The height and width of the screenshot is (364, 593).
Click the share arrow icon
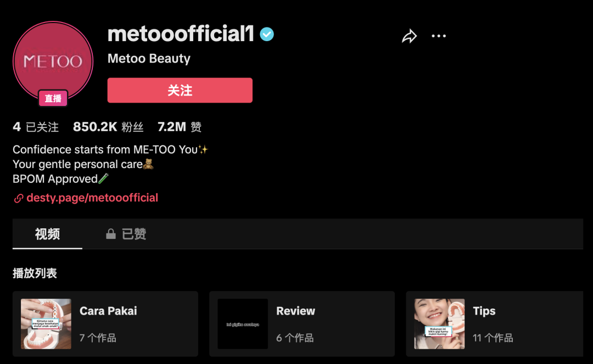[x=409, y=37]
